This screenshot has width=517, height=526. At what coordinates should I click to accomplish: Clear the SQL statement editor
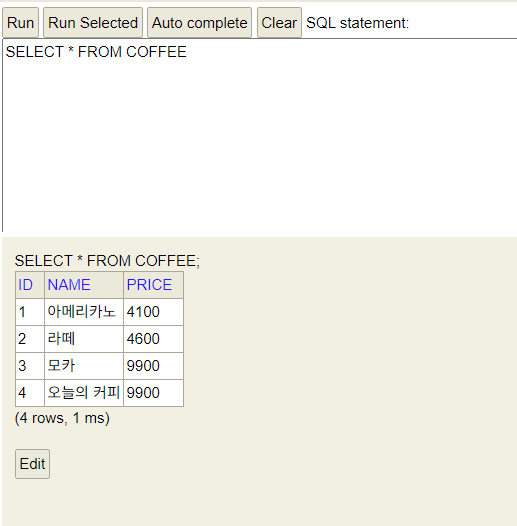279,23
